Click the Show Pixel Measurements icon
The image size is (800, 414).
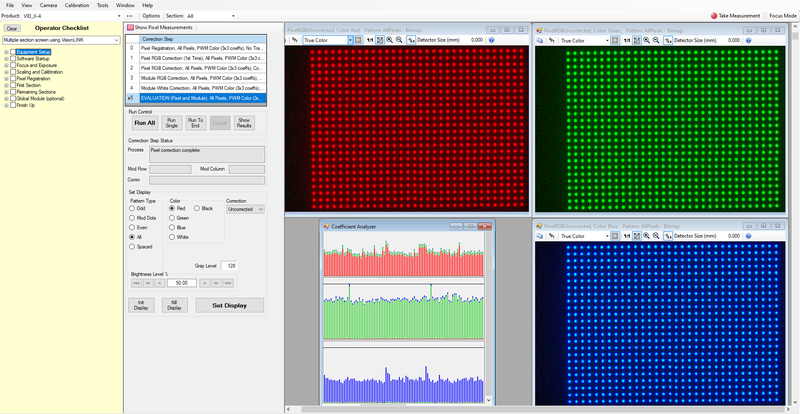(131, 28)
